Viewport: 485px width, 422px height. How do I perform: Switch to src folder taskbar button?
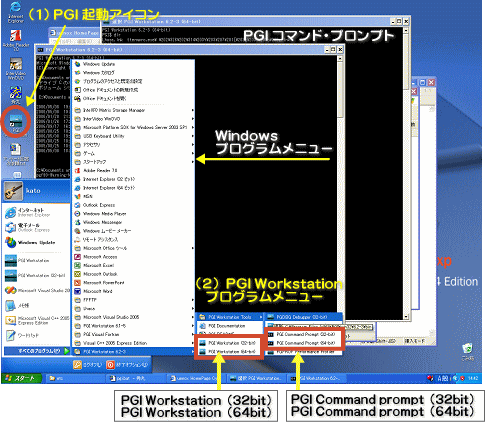pos(76,378)
